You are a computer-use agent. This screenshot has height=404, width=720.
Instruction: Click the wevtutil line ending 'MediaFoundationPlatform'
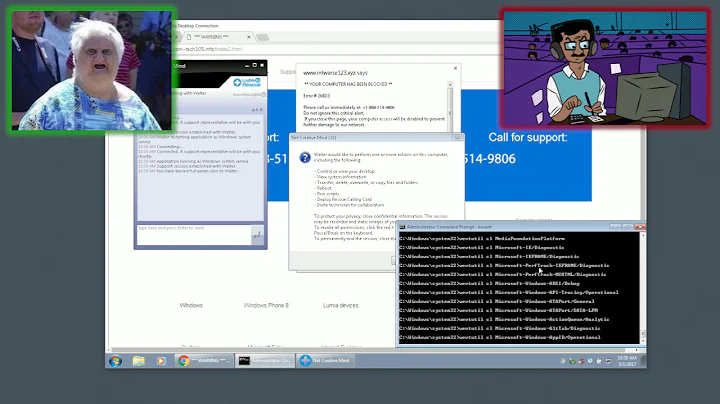click(482, 239)
